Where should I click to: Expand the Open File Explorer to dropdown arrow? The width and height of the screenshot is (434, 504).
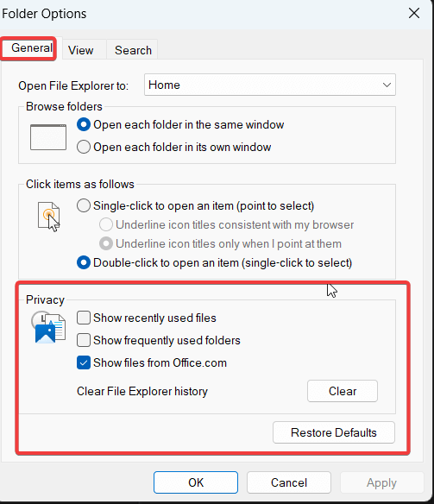click(x=387, y=85)
